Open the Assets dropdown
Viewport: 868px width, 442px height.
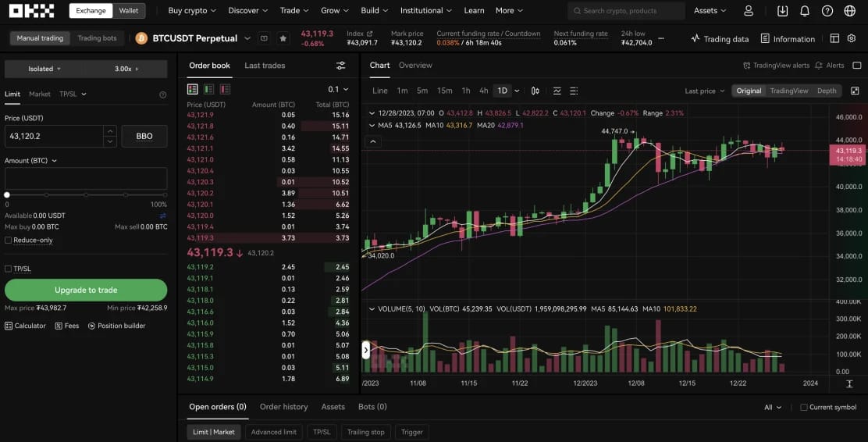click(710, 10)
